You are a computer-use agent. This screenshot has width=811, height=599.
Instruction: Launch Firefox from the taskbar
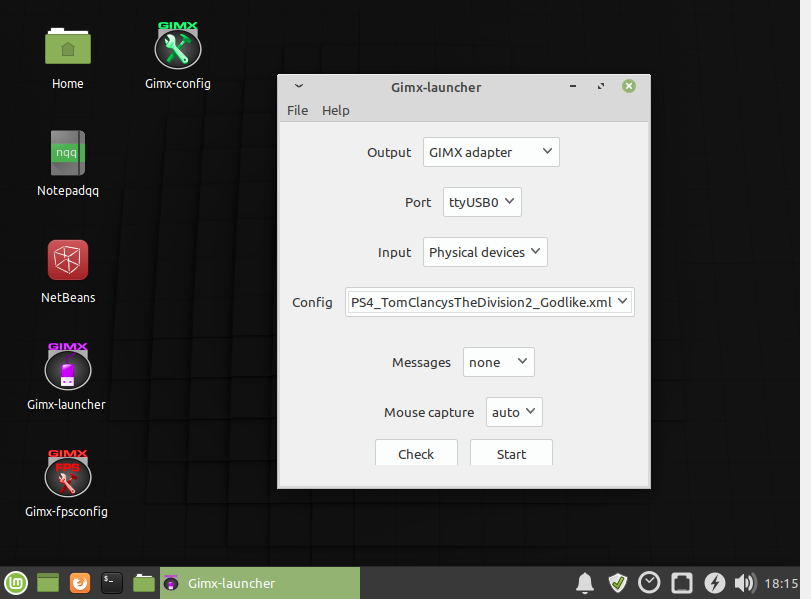[80, 582]
